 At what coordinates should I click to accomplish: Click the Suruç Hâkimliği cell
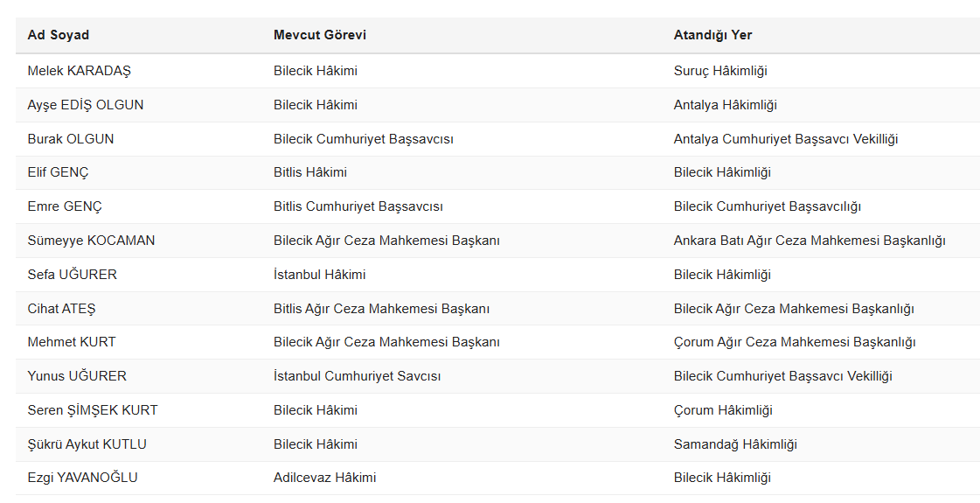tap(720, 71)
